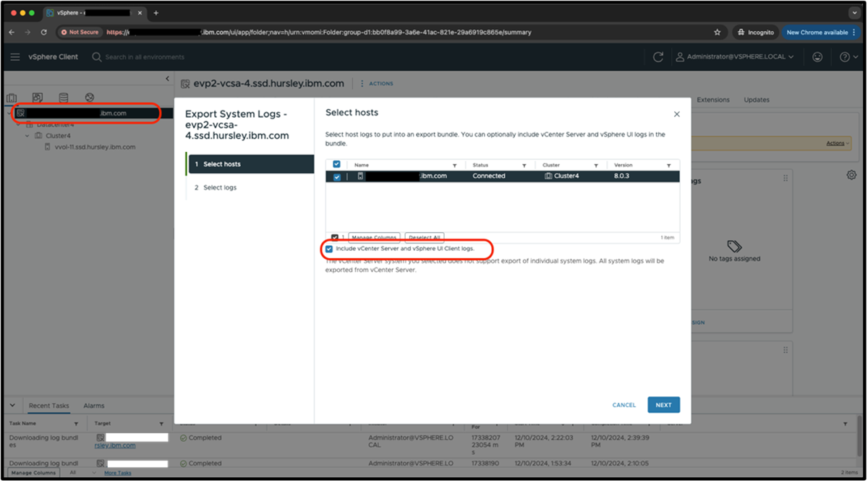
Task: Close the Export System Logs dialog
Action: point(677,114)
